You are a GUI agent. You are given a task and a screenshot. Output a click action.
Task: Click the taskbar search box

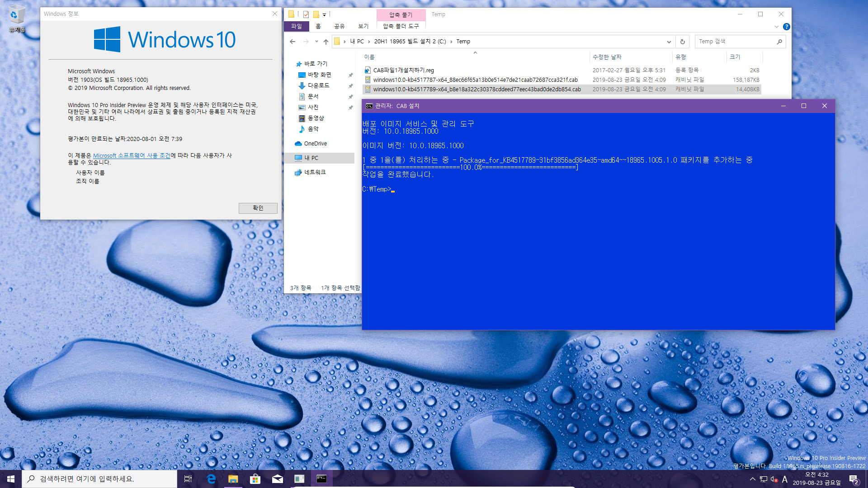tap(99, 479)
